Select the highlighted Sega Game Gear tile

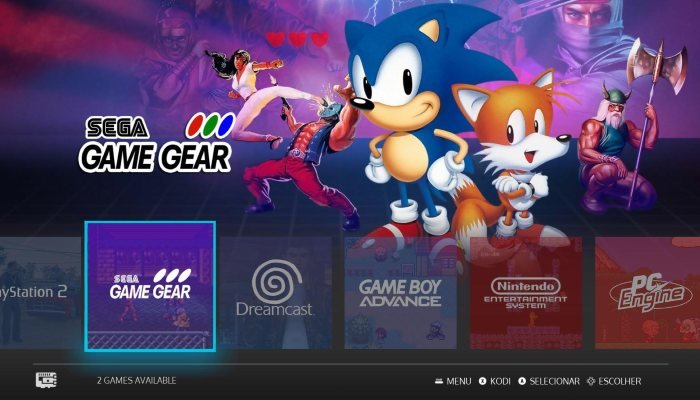tap(150, 286)
